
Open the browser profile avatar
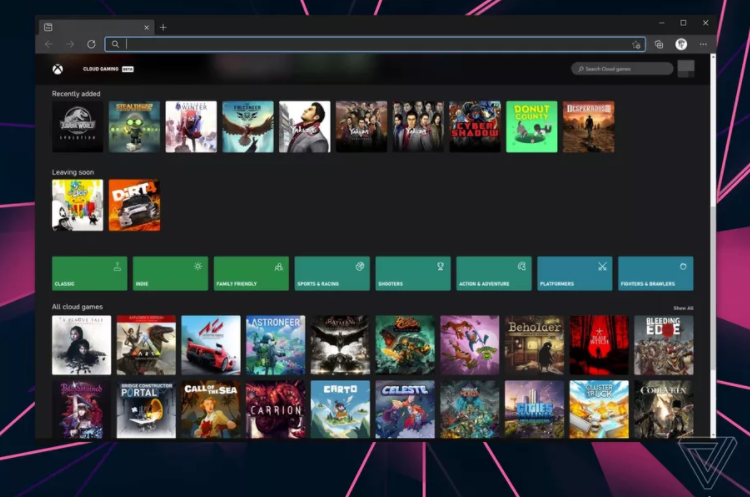pos(681,44)
